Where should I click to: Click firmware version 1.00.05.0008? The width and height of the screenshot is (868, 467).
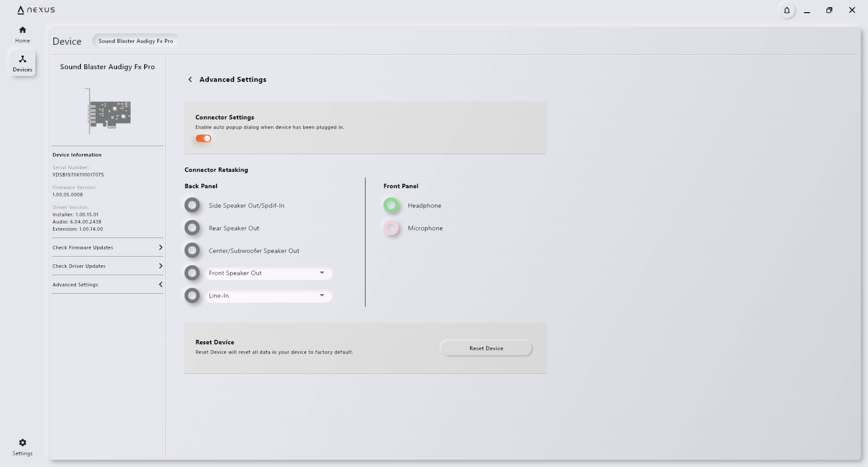pyautogui.click(x=67, y=195)
